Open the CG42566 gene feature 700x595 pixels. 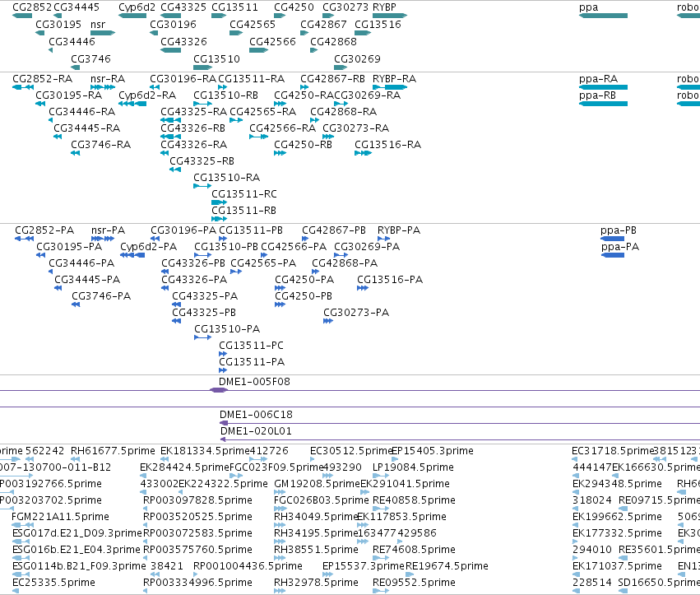click(x=258, y=50)
